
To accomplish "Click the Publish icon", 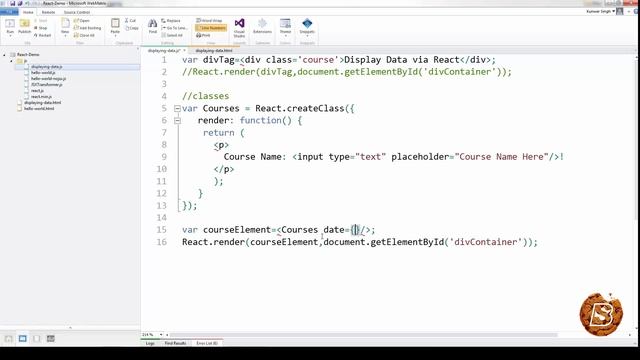I will tap(24, 24).
